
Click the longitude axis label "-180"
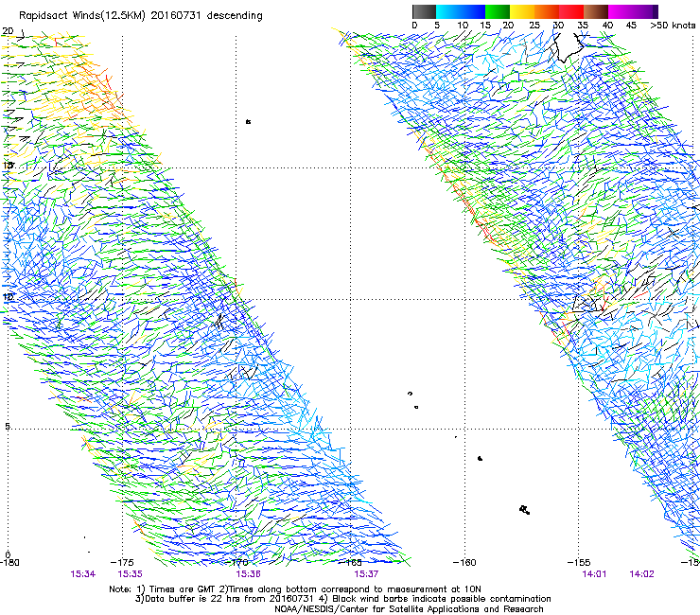[x=9, y=562]
